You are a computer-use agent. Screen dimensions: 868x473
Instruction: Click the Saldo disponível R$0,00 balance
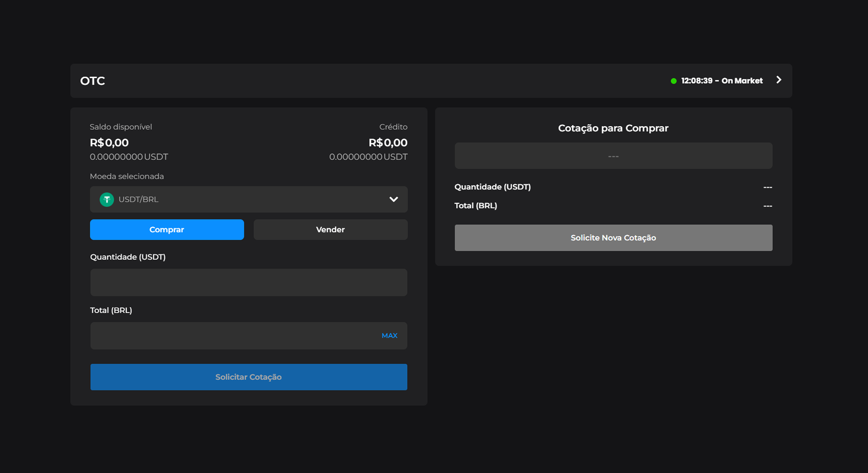point(109,143)
